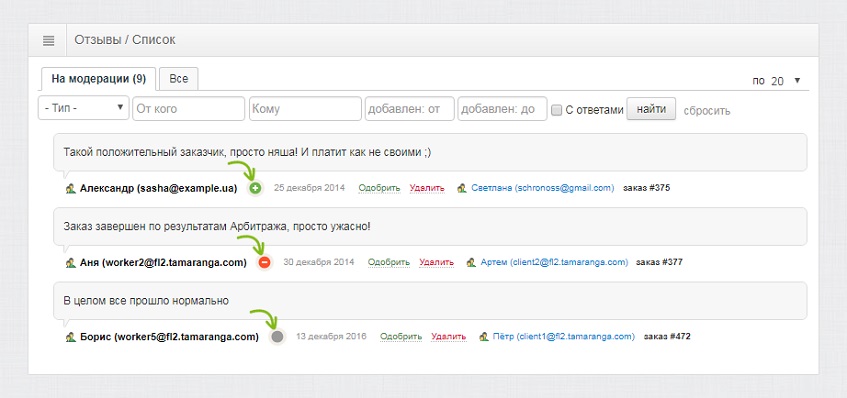This screenshot has width=847, height=398.
Task: Click date '30 декабря 2014'
Action: pos(319,262)
